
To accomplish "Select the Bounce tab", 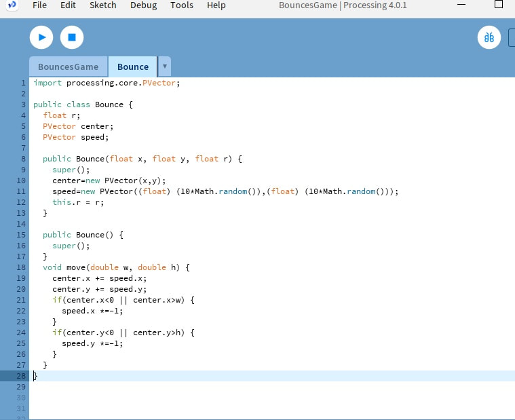I will [x=133, y=66].
